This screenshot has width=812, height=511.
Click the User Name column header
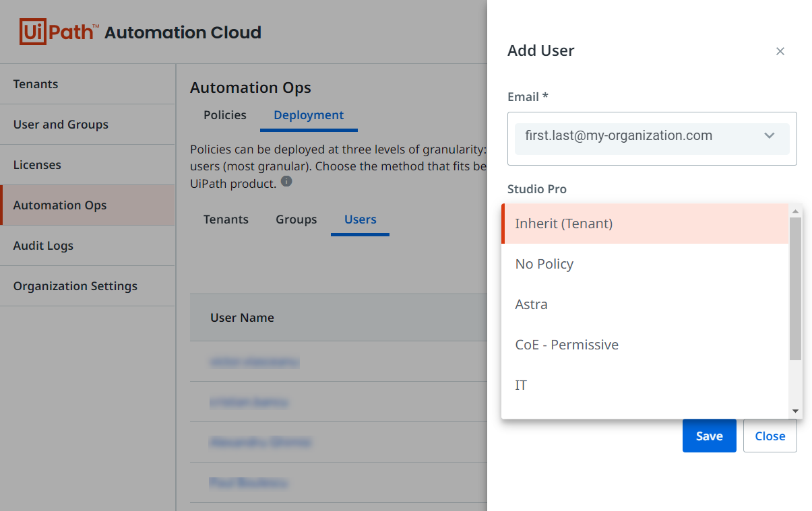click(242, 318)
